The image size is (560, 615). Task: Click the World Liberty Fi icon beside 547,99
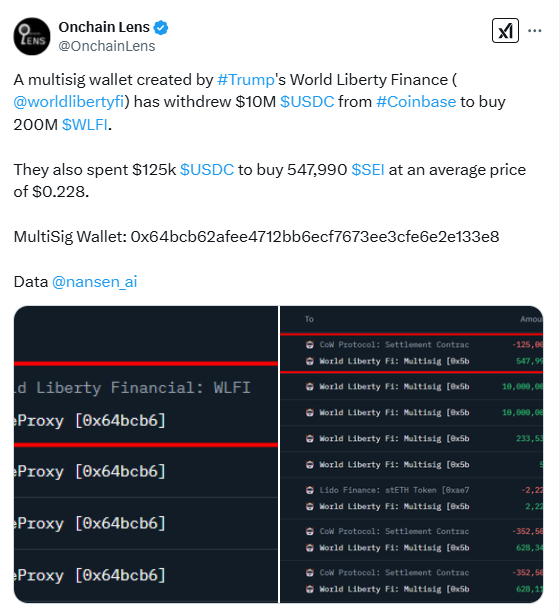click(310, 361)
